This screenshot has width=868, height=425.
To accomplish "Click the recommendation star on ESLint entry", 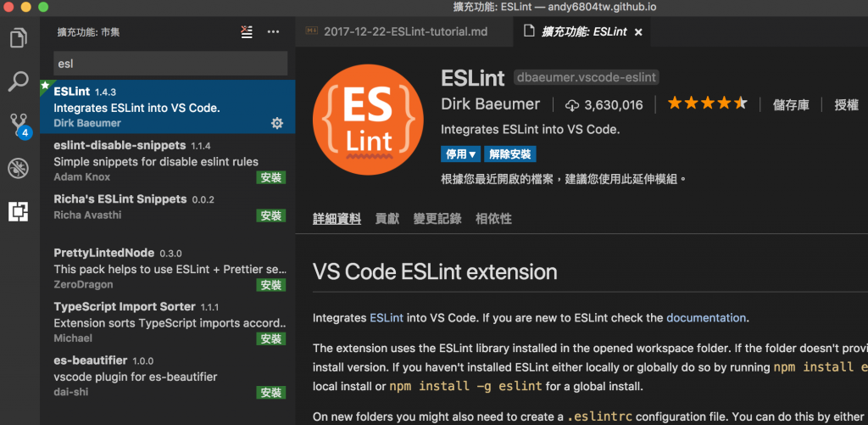I will 45,86.
